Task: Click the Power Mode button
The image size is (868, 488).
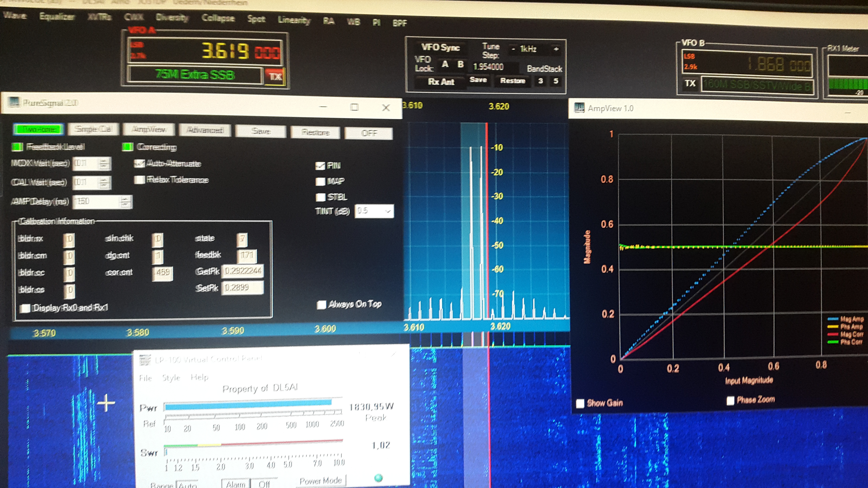Action: [x=320, y=481]
